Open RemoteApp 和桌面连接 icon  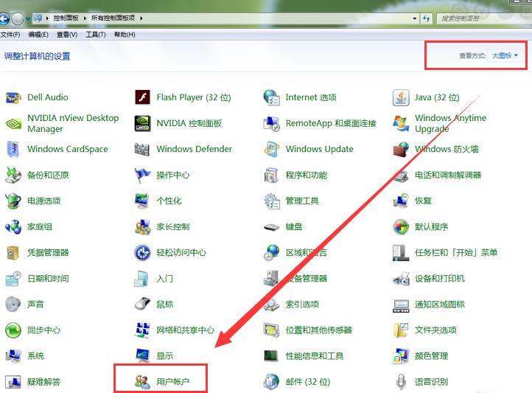271,124
